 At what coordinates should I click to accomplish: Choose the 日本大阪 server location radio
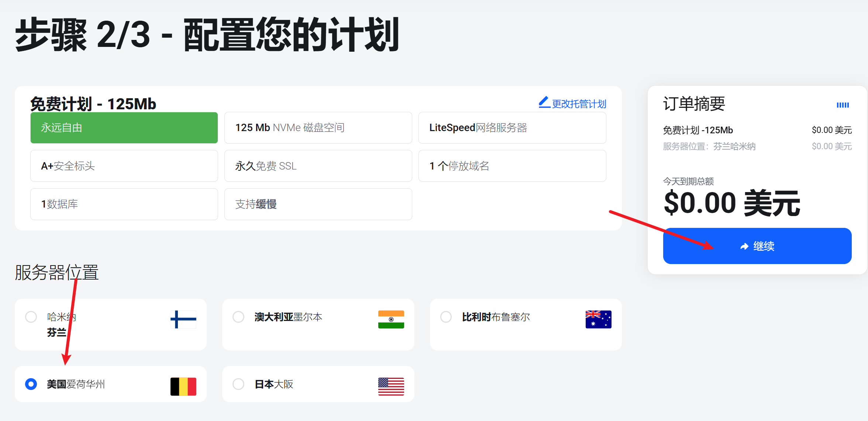pyautogui.click(x=238, y=384)
